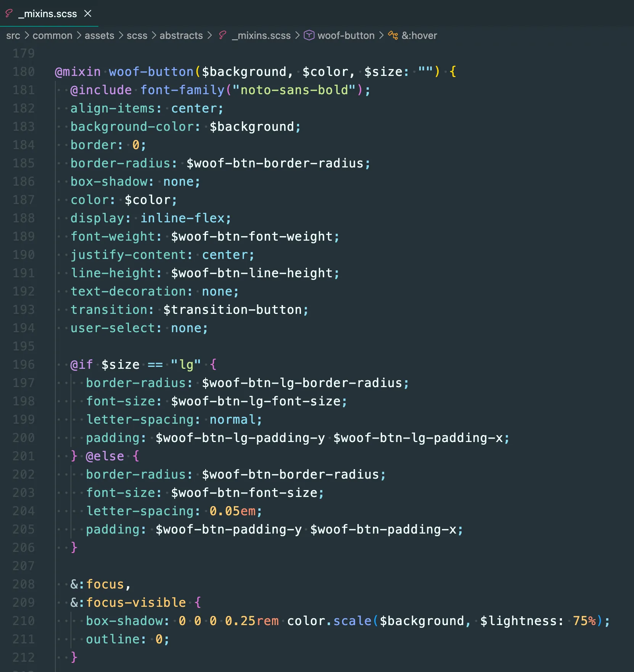Click $background value on line 183

(x=252, y=127)
